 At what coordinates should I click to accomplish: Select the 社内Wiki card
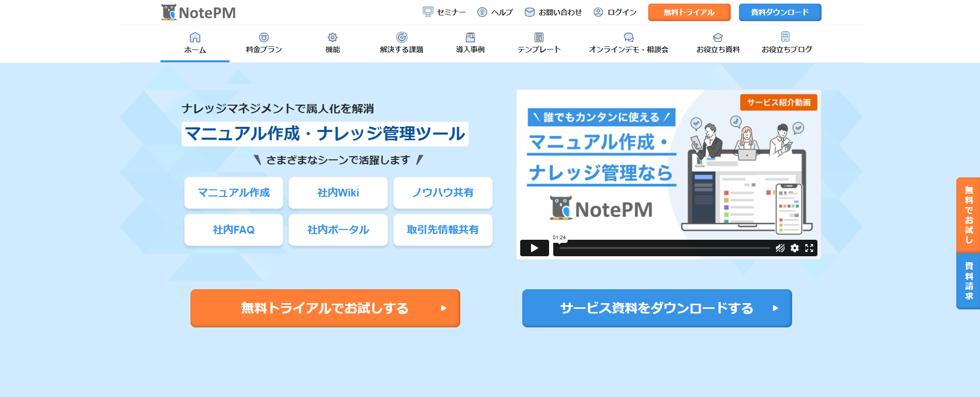tap(338, 193)
